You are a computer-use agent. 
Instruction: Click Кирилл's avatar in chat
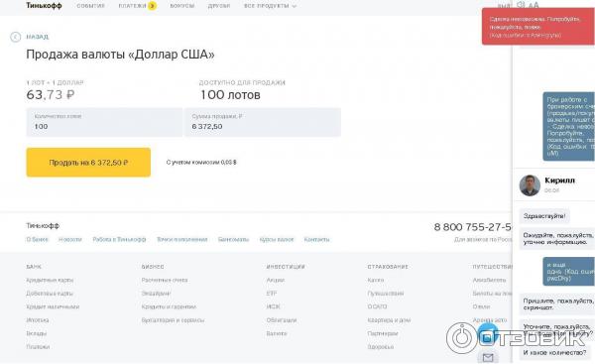[530, 185]
